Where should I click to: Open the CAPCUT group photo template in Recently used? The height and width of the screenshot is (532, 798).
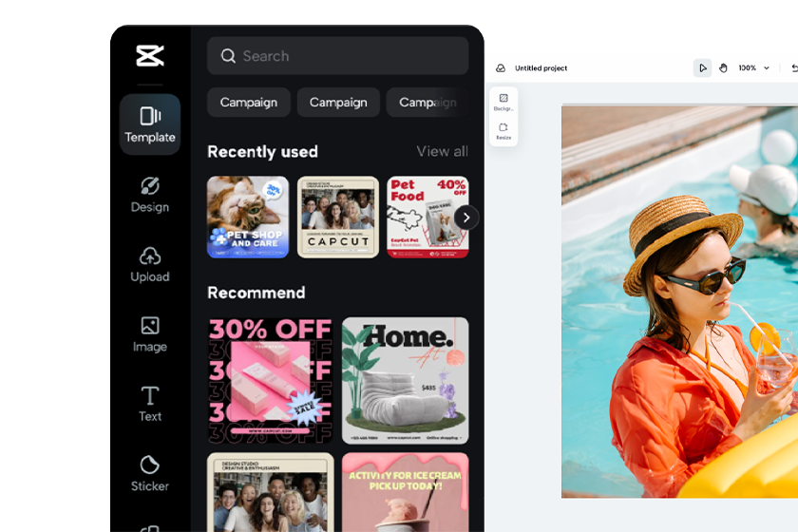338,217
